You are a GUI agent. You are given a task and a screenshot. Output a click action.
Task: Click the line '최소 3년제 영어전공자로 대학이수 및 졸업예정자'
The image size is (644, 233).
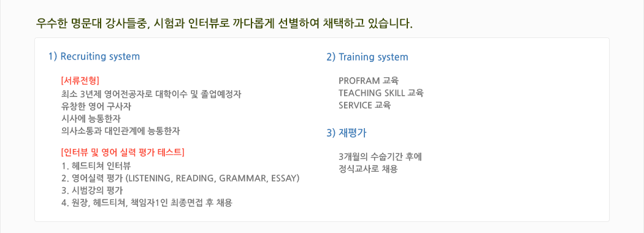[151, 93]
